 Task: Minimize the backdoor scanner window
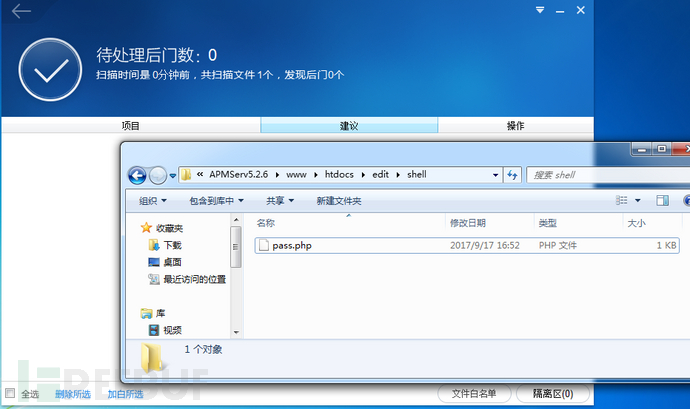point(560,11)
